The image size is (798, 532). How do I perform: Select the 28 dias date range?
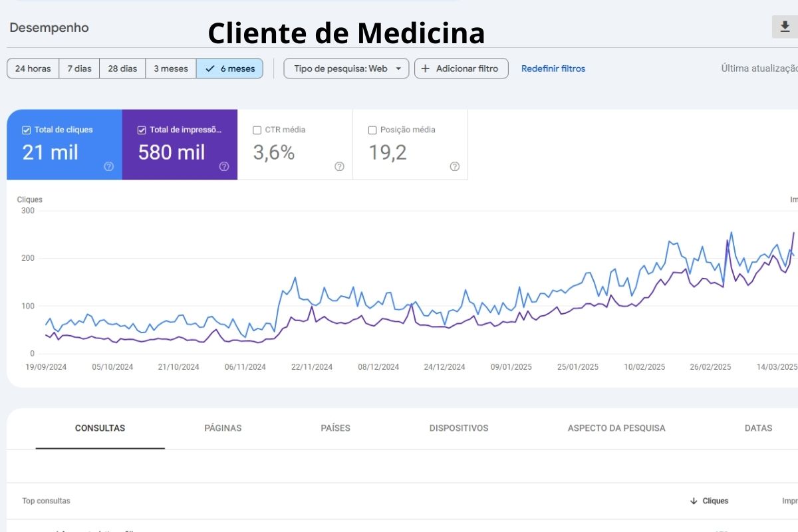pyautogui.click(x=122, y=68)
